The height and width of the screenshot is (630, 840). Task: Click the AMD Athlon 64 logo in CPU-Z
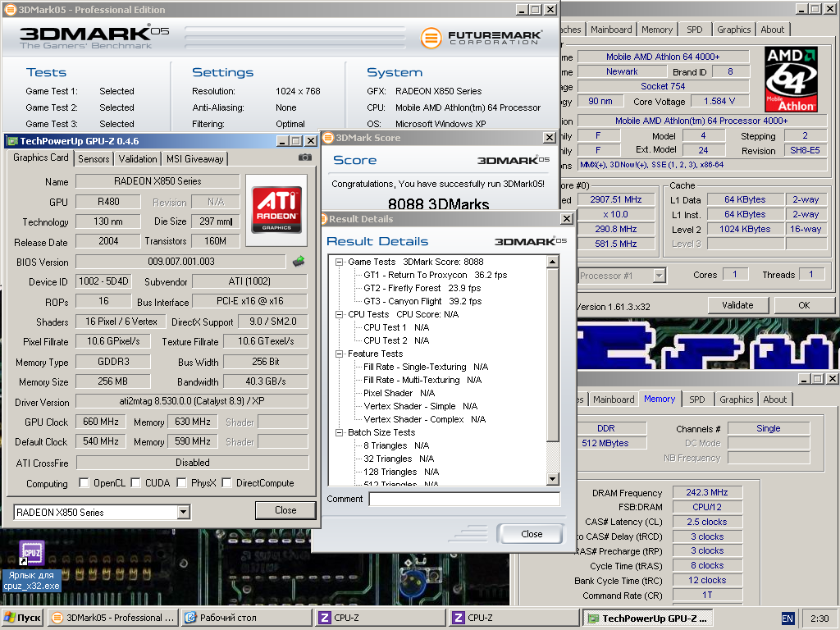[x=792, y=80]
